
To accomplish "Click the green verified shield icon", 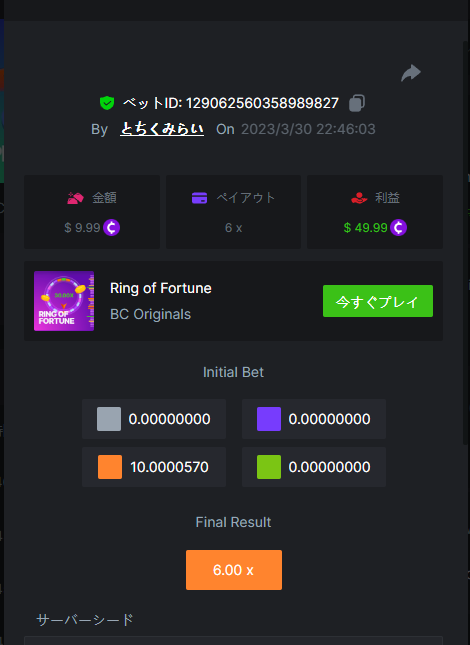I will [107, 103].
